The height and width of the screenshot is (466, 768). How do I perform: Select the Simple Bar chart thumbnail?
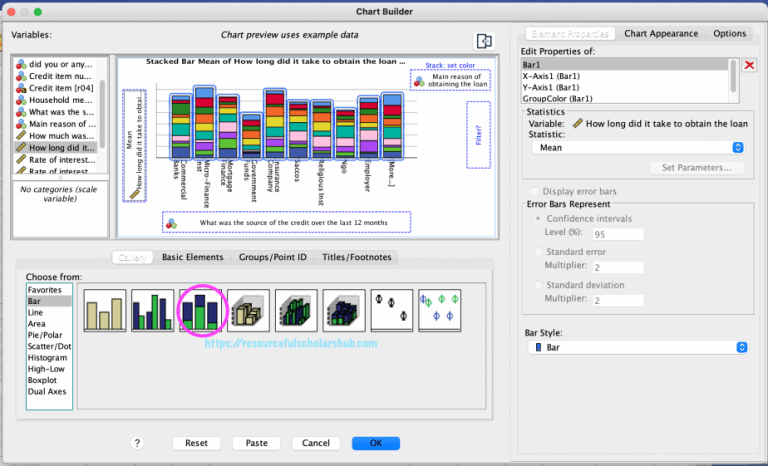pyautogui.click(x=105, y=310)
